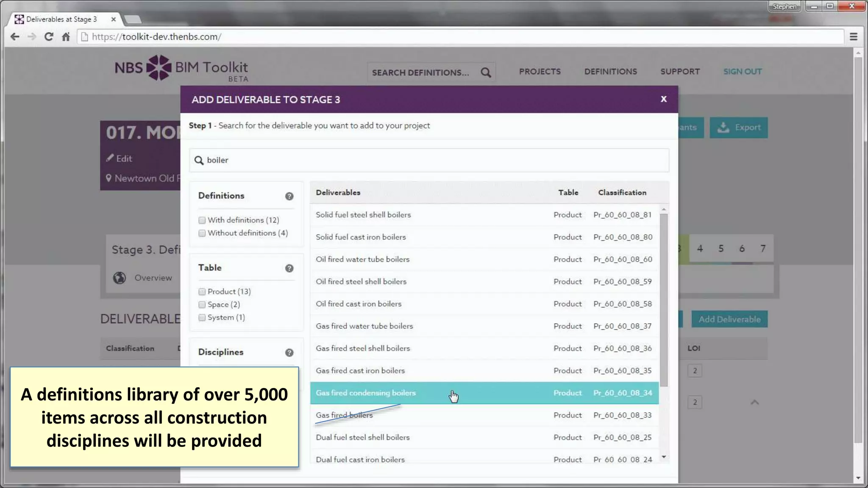The height and width of the screenshot is (488, 868).
Task: Click the first LOI value 2 box
Action: point(695,371)
